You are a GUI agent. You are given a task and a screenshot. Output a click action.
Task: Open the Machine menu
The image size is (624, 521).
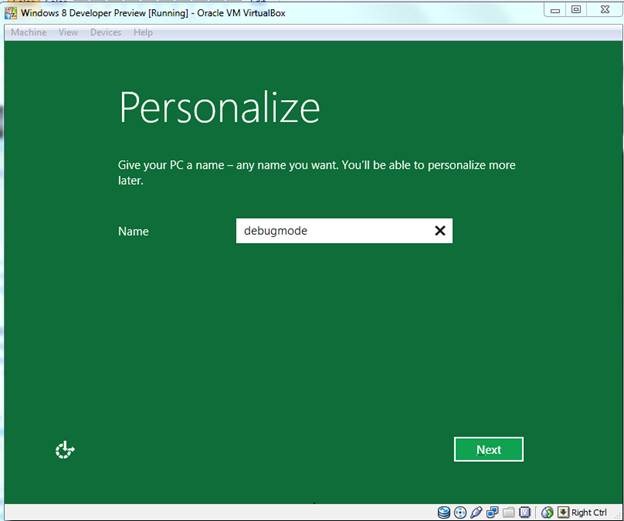click(28, 32)
